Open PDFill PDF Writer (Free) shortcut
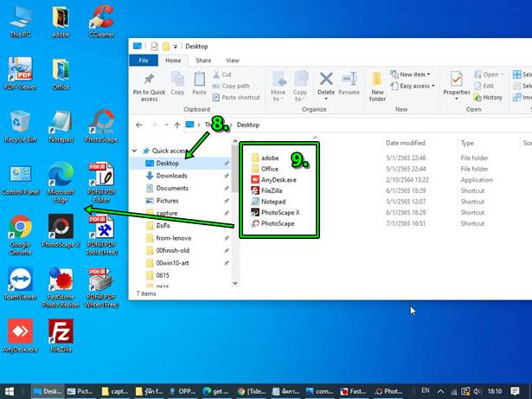532x399 pixels. point(101,287)
